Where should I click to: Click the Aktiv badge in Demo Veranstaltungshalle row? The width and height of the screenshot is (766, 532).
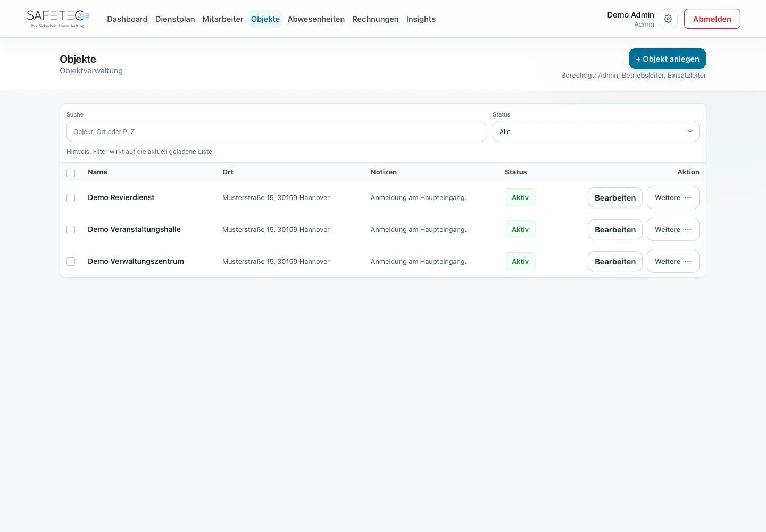click(x=520, y=229)
